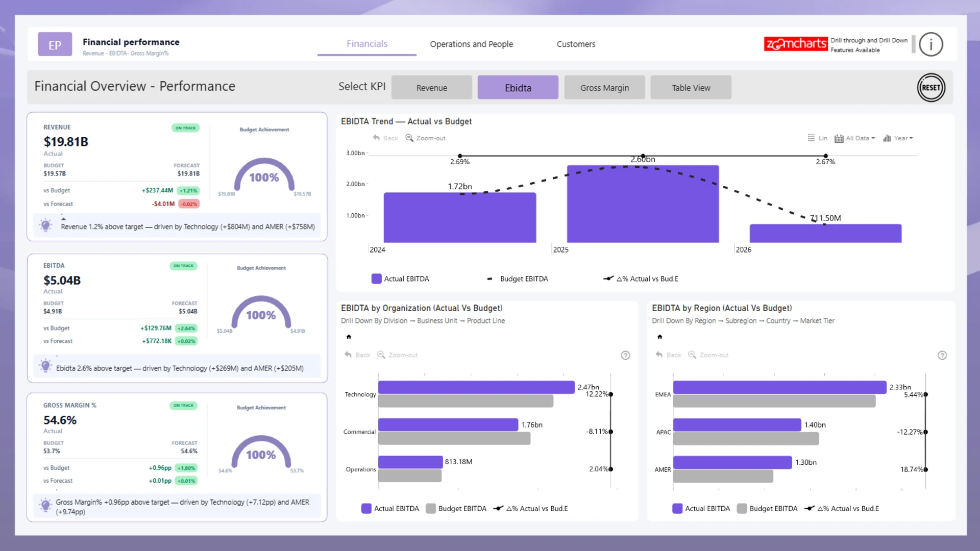The height and width of the screenshot is (551, 980).
Task: Toggle Budget EBITDA legend in Region chart
Action: tap(767, 509)
